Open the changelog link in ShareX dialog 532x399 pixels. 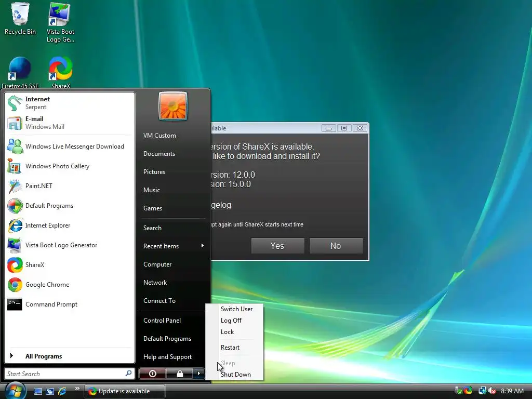tap(221, 205)
